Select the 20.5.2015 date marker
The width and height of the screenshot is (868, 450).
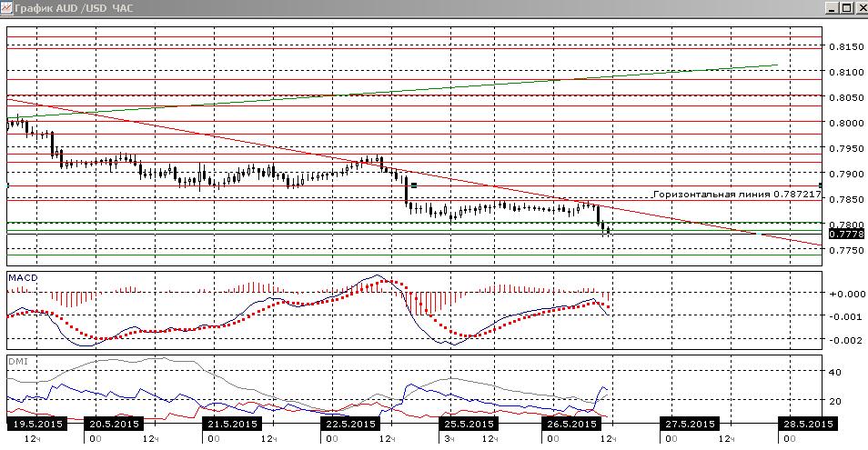(114, 424)
